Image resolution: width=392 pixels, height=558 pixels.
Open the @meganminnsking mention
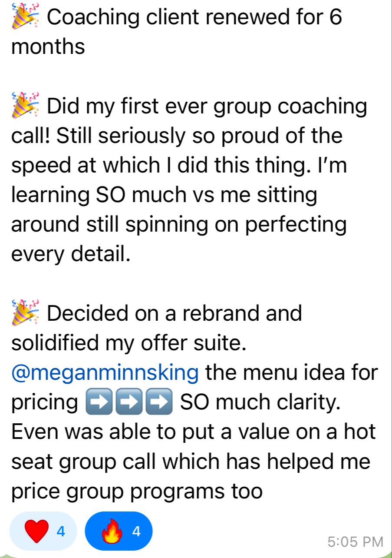pyautogui.click(x=105, y=373)
